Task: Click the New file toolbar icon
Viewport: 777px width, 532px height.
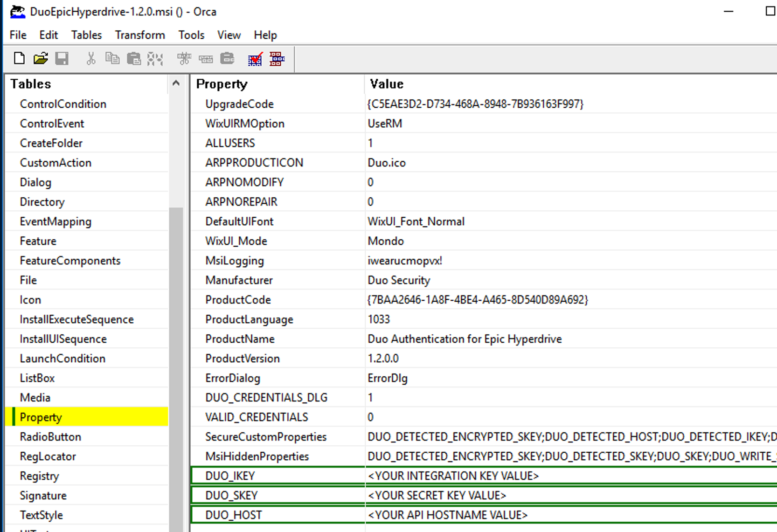Action: pyautogui.click(x=19, y=58)
